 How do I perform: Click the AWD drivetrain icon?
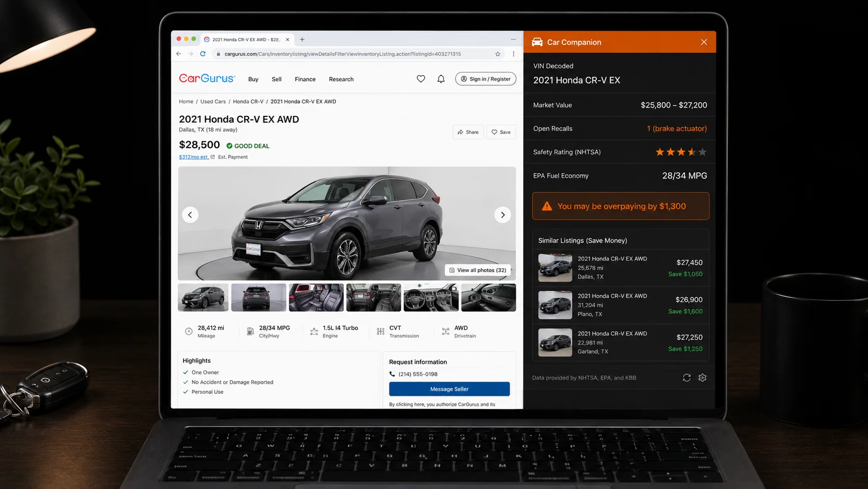pyautogui.click(x=445, y=332)
